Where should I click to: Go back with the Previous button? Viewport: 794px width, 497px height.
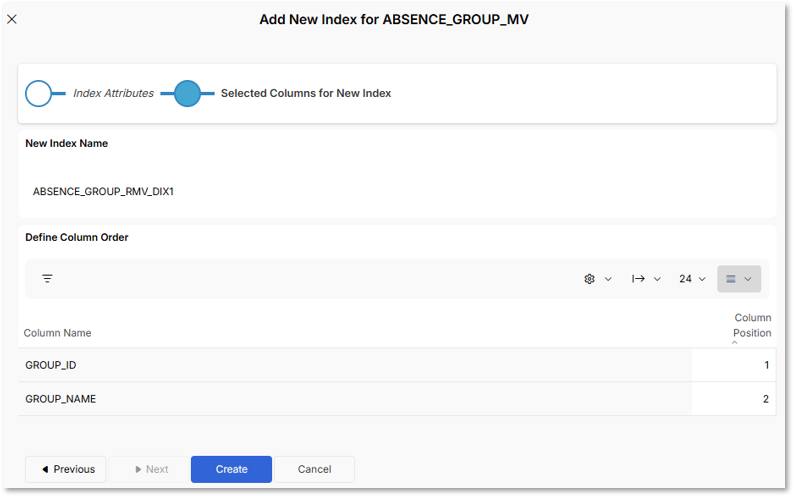(66, 469)
